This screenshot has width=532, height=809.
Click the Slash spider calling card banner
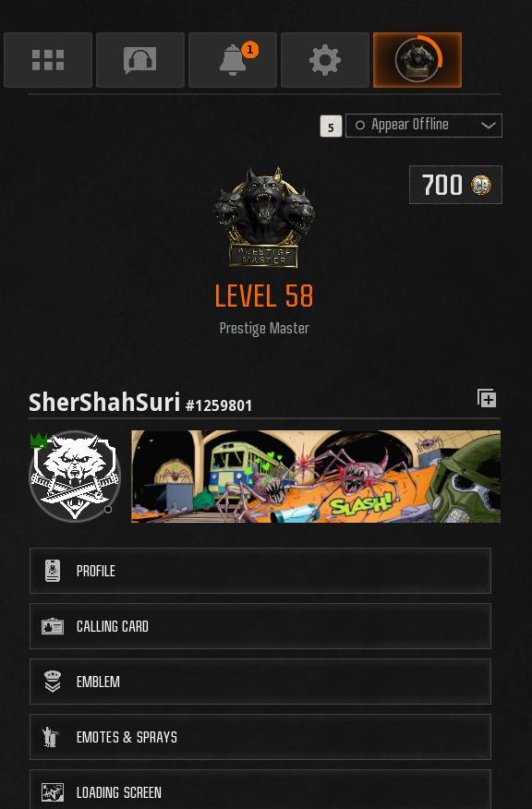tap(316, 477)
